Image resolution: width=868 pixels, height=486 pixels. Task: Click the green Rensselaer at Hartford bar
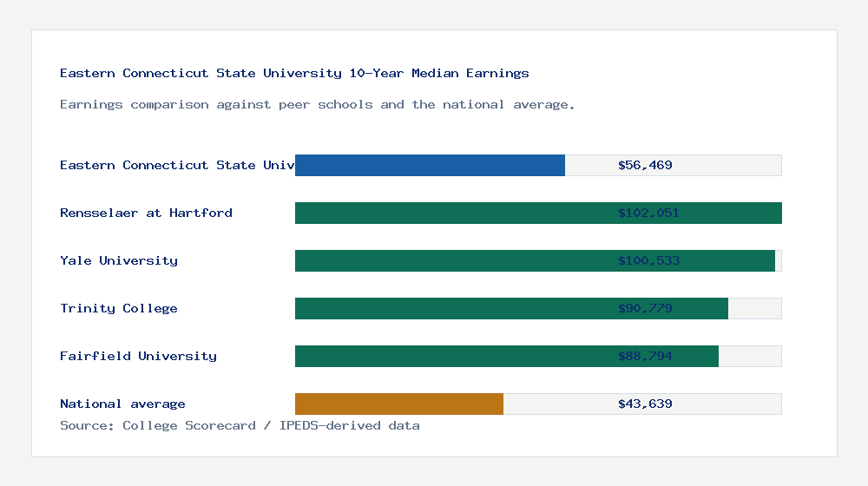coord(539,213)
